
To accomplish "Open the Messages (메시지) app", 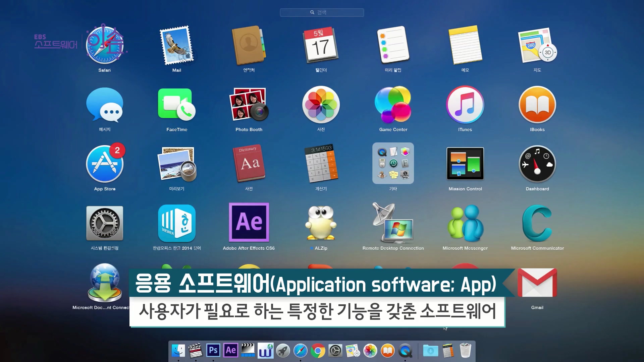I will tap(105, 105).
